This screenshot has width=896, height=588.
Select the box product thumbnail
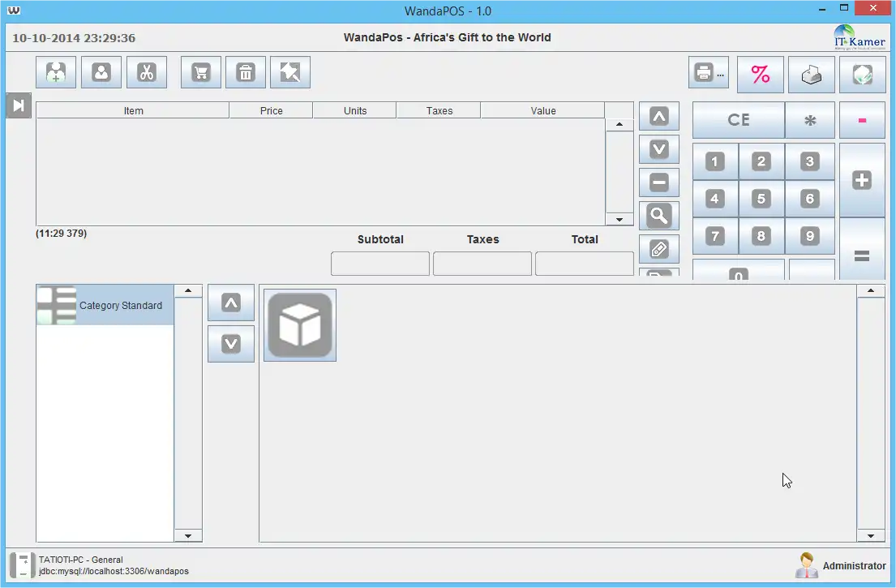coord(300,325)
